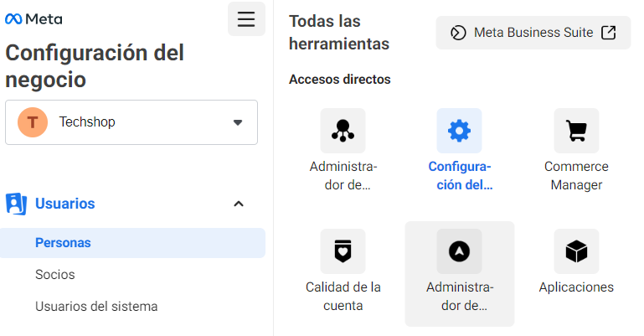This screenshot has height=336, width=644.
Task: Open the blue gear Configuración del negocio icon
Action: [459, 131]
